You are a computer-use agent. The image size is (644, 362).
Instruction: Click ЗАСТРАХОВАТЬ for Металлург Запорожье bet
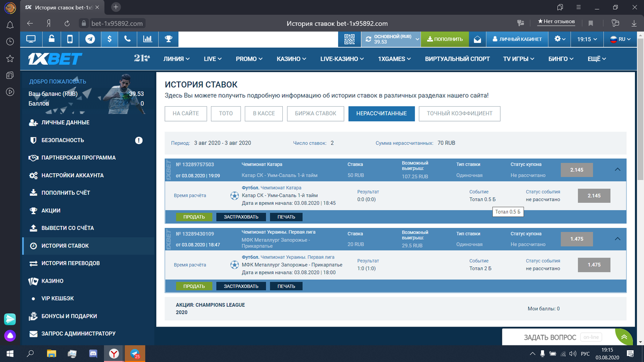[241, 286]
